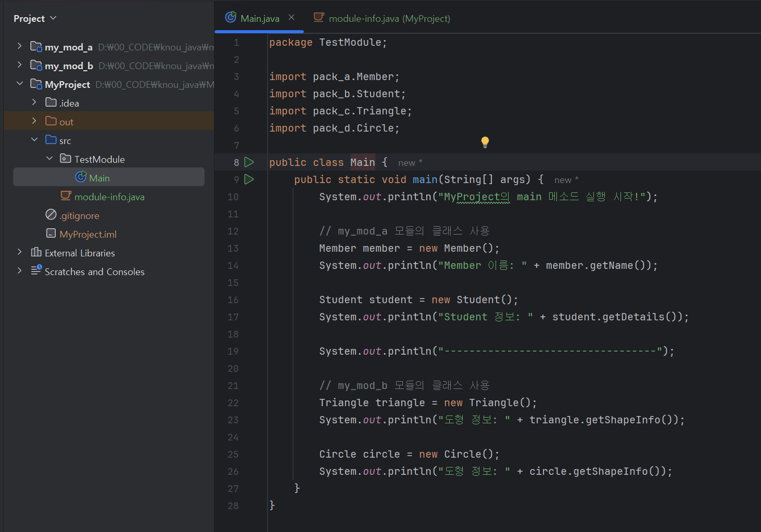Click the run gutter icon beside main method
This screenshot has width=761, height=532.
[249, 179]
